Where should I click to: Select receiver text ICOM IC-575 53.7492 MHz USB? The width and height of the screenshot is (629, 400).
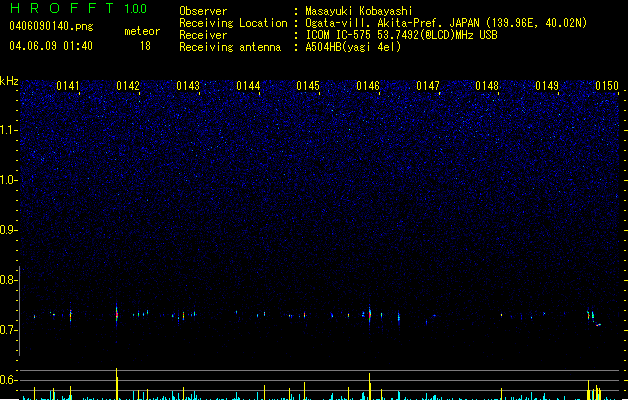tap(401, 35)
